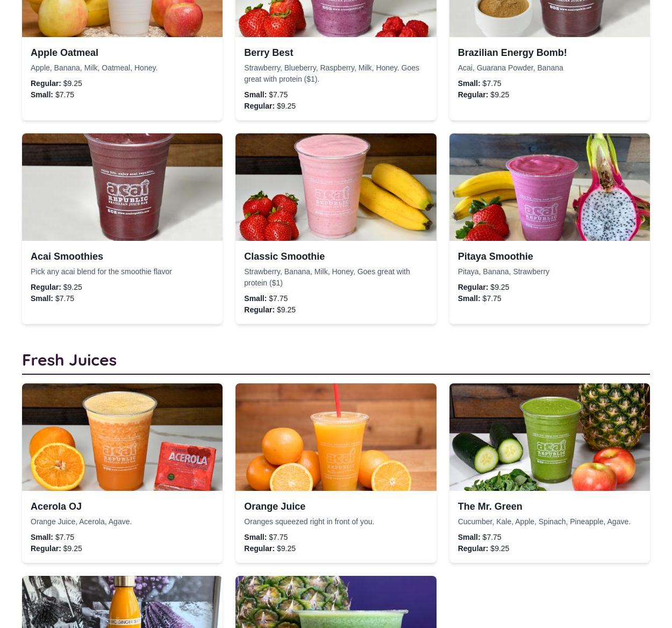Open the Acerola OJ product image
The image size is (672, 628).
click(x=122, y=437)
